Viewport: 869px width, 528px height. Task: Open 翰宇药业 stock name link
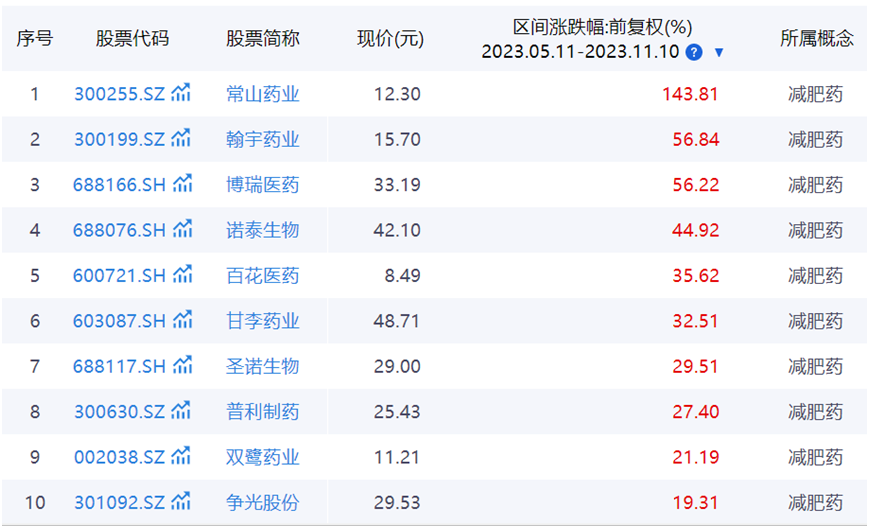(x=263, y=140)
